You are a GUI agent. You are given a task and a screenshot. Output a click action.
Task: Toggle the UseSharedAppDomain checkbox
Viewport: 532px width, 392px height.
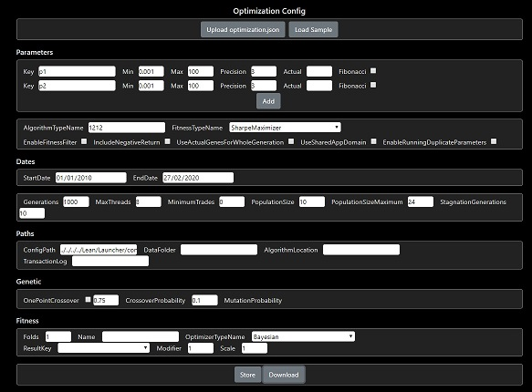click(x=373, y=141)
